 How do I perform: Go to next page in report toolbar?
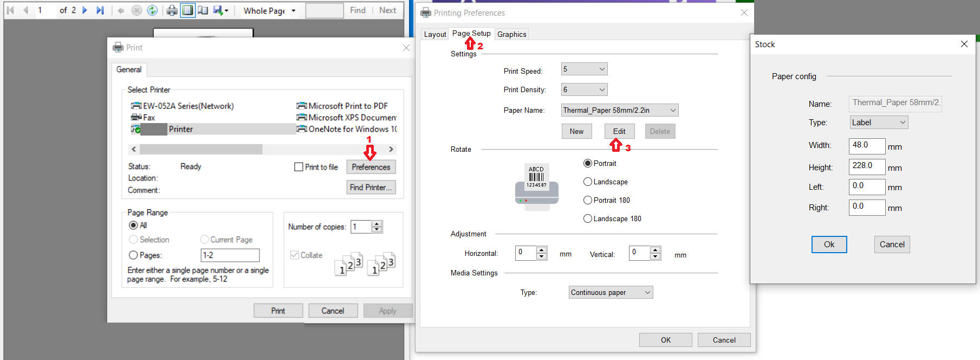[85, 10]
